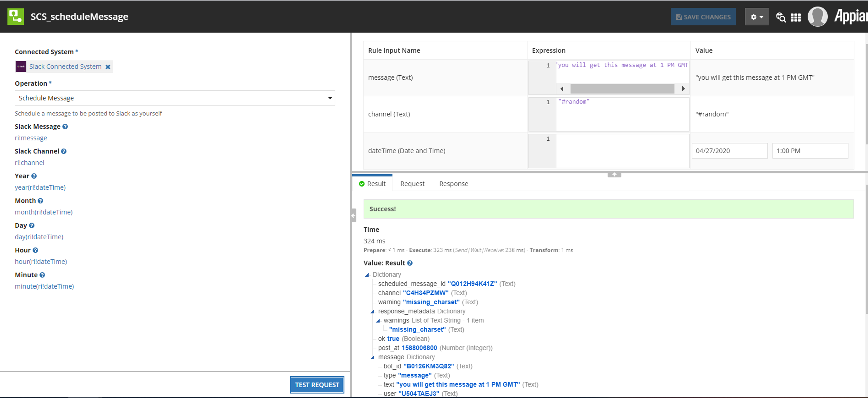868x398 pixels.
Task: Show help for Slack Message field
Action: coord(65,126)
